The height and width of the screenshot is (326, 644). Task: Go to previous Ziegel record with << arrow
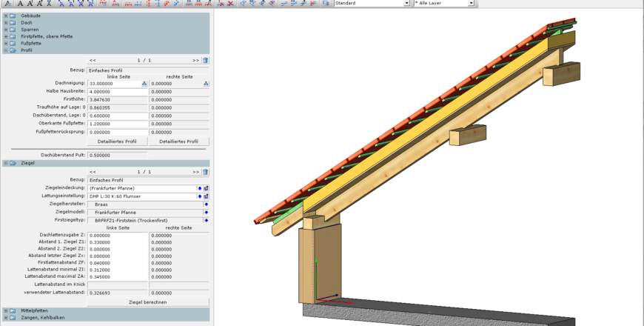93,171
